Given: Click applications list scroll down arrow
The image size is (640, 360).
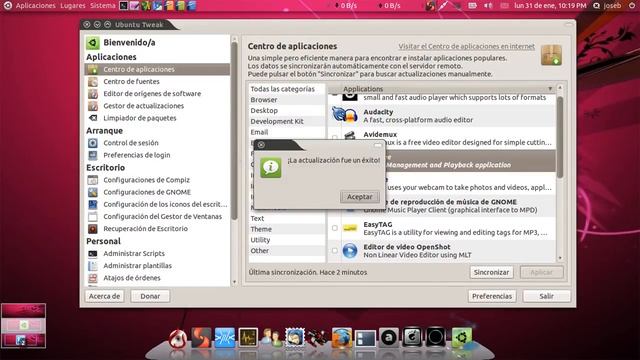Looking at the screenshot, I should coord(560,258).
